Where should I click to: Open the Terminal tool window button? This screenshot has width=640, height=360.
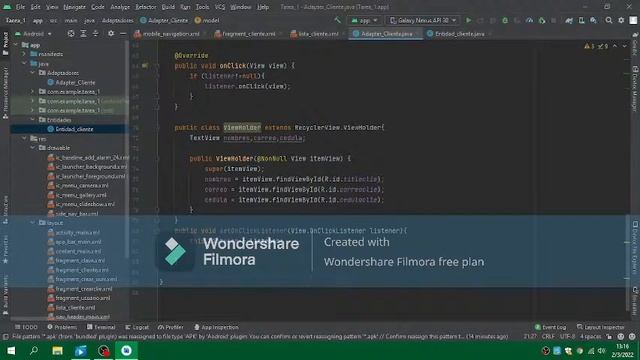(101, 327)
